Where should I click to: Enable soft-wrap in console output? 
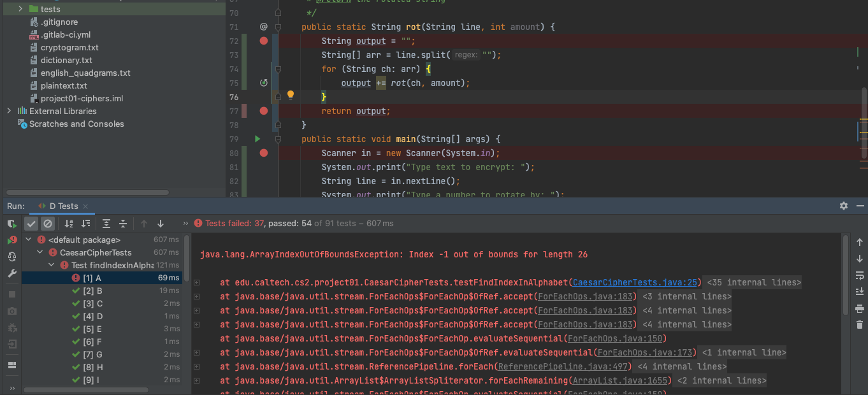pos(859,275)
